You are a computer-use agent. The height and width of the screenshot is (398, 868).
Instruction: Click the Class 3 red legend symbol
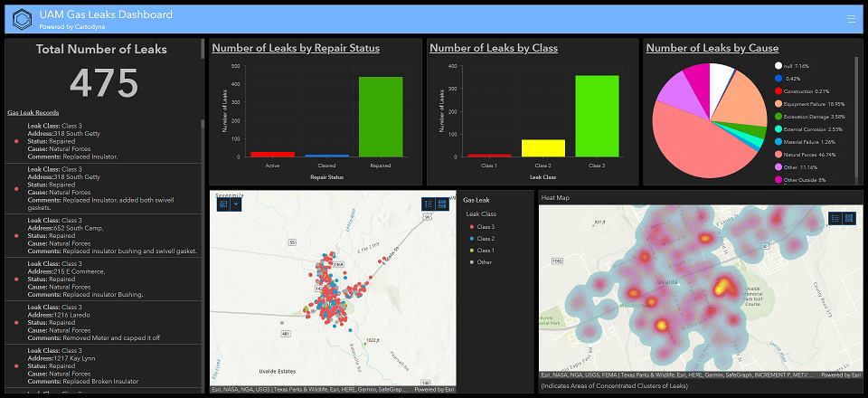(471, 227)
